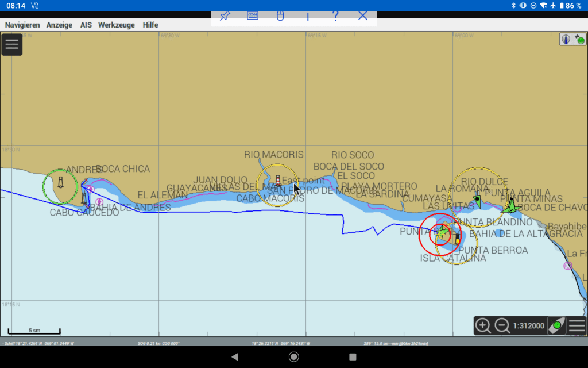Click the pin icon in remote toolbar
The width and height of the screenshot is (588, 368).
click(225, 16)
